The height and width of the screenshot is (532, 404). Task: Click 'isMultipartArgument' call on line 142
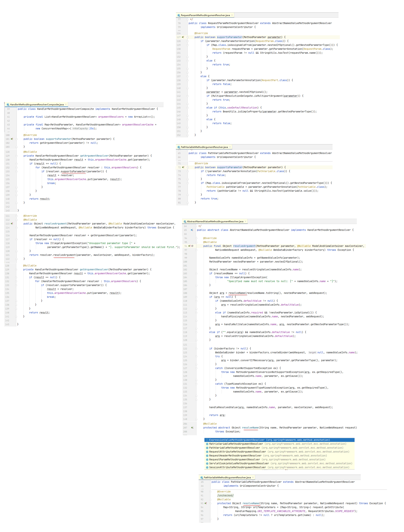(268, 96)
